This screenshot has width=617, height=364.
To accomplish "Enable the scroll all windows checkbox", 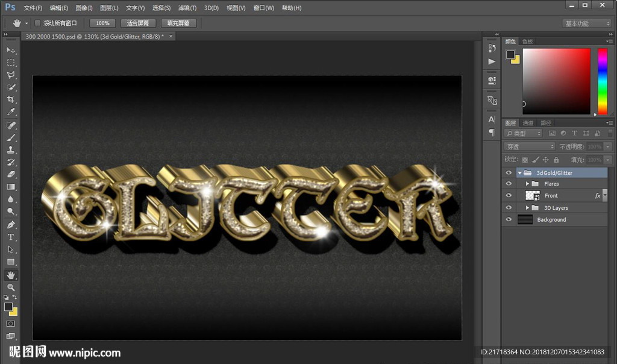I will coord(37,24).
